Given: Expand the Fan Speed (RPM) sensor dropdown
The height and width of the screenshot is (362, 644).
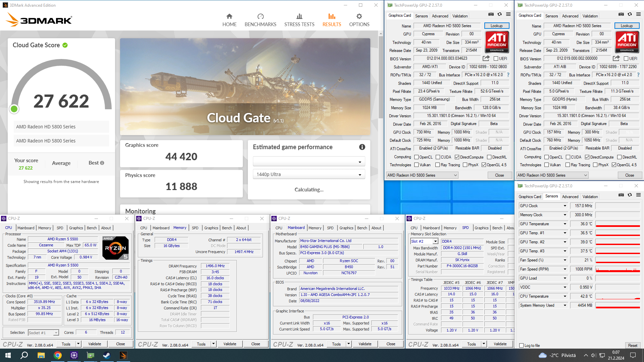Looking at the screenshot, I should (x=565, y=269).
